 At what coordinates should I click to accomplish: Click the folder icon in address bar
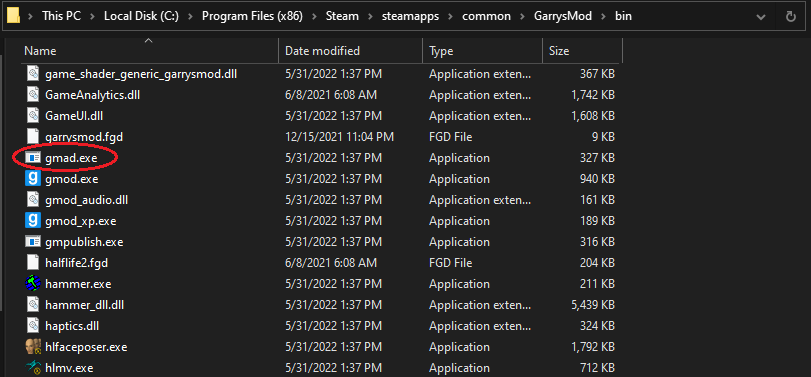(x=14, y=16)
